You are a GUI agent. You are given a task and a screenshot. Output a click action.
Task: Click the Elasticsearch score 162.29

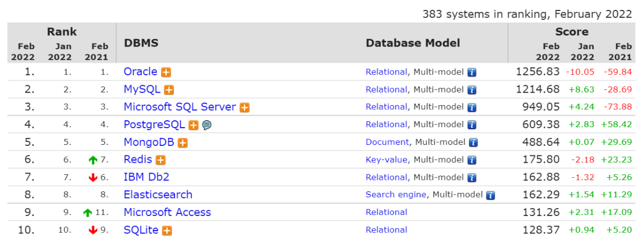tap(541, 195)
